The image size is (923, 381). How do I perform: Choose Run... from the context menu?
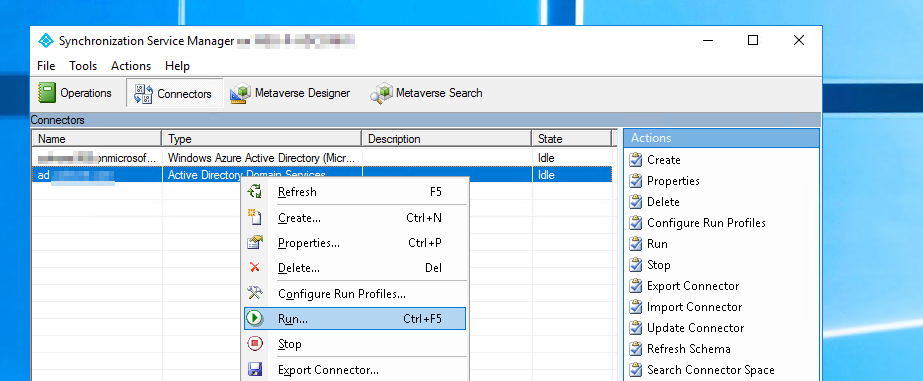pyautogui.click(x=354, y=319)
